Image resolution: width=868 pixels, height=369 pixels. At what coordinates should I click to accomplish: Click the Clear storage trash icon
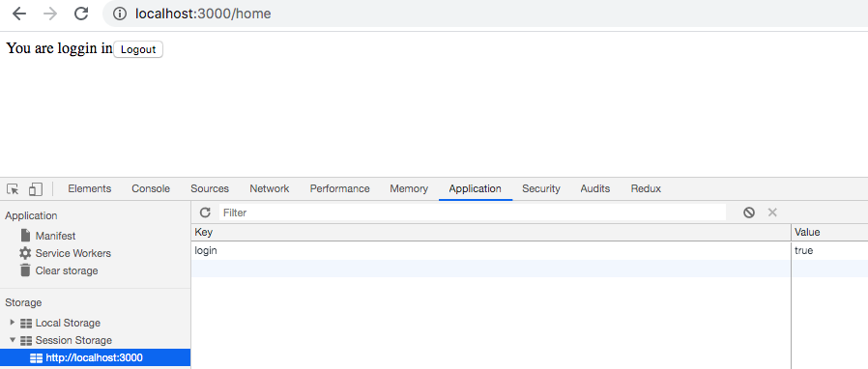pyautogui.click(x=25, y=270)
